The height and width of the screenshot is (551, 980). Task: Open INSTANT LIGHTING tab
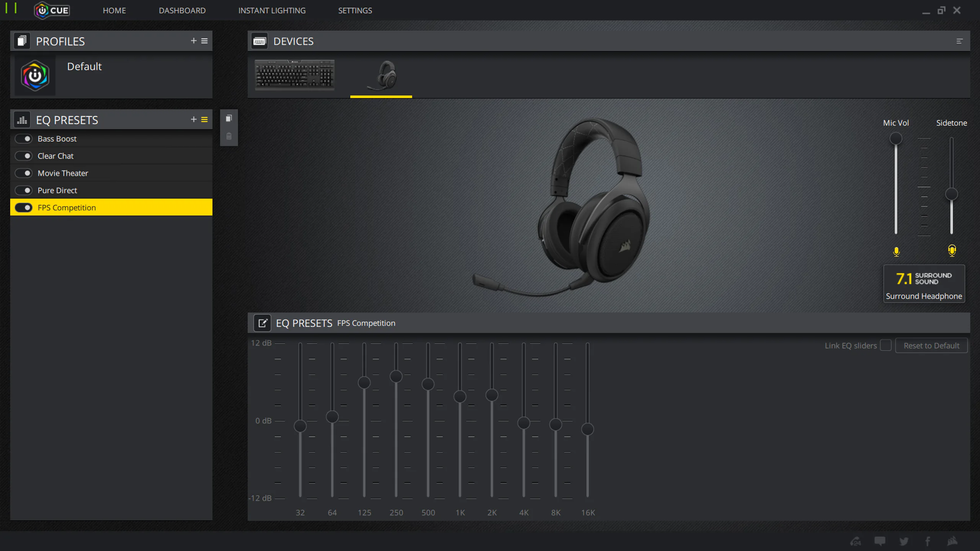[272, 10]
